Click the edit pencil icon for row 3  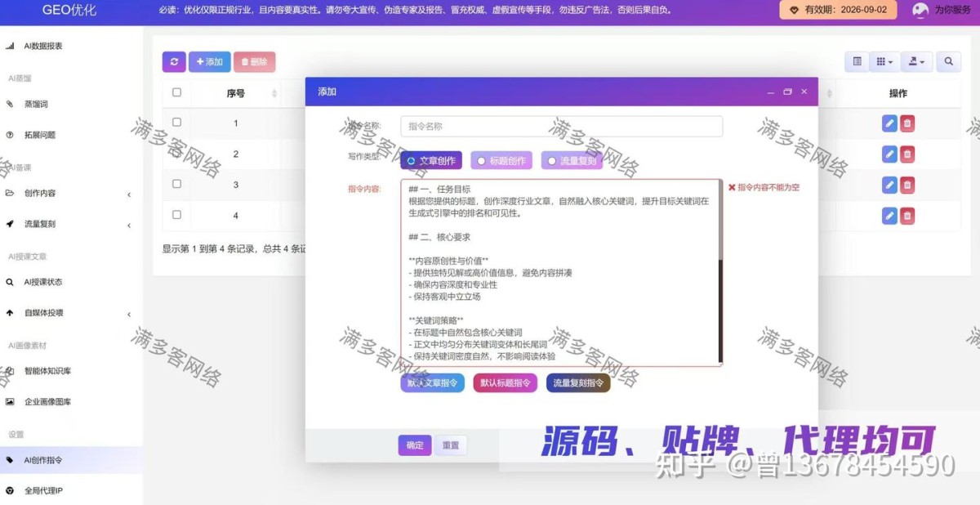889,185
